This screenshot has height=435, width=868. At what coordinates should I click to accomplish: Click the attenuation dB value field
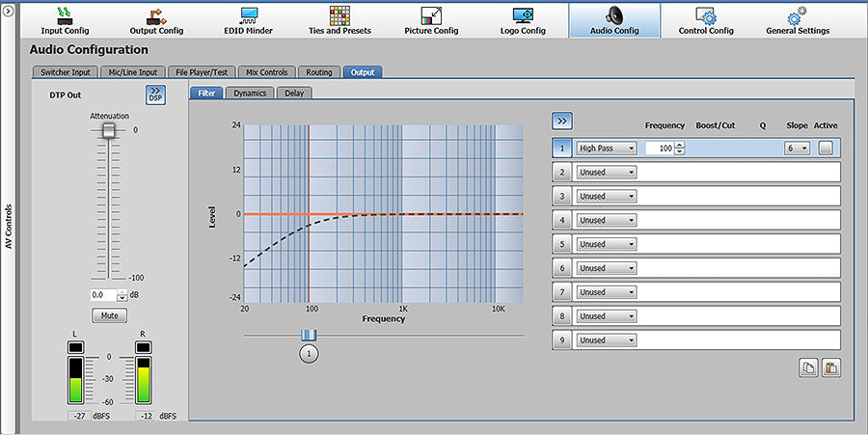pos(103,295)
